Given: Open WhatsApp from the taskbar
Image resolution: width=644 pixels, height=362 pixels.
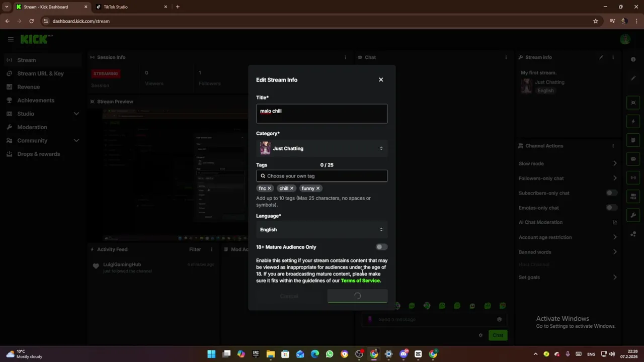Looking at the screenshot, I should [x=330, y=354].
